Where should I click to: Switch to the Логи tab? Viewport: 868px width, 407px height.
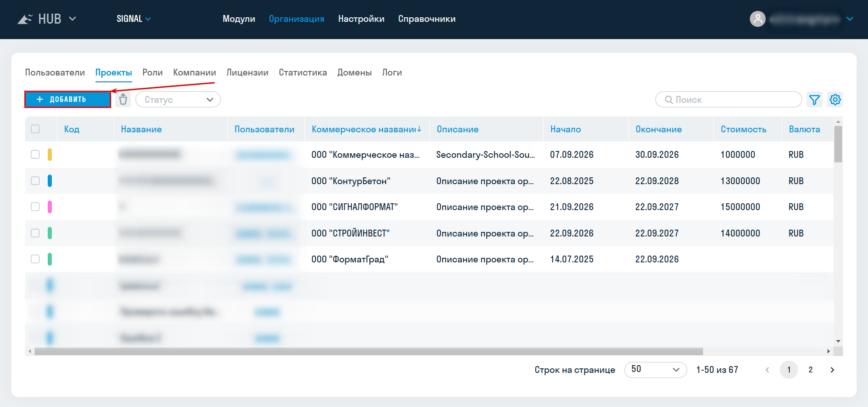(x=392, y=73)
